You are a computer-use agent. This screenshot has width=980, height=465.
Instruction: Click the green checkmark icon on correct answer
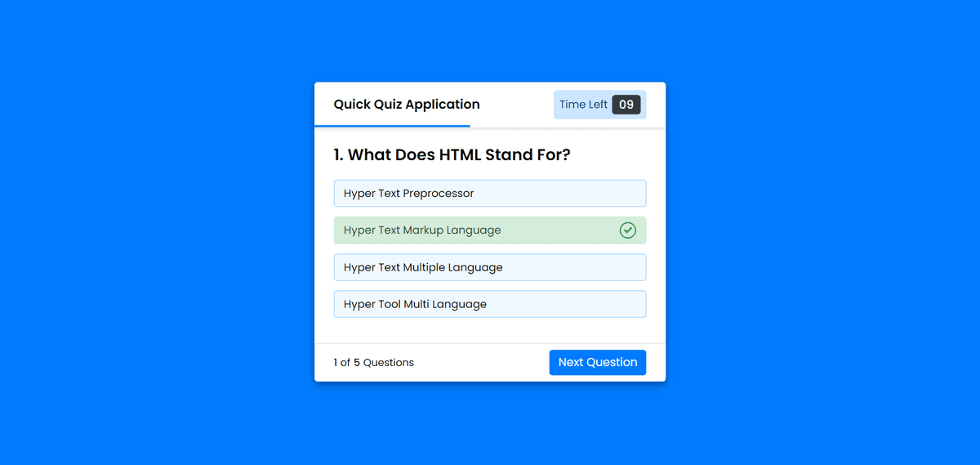pyautogui.click(x=627, y=230)
